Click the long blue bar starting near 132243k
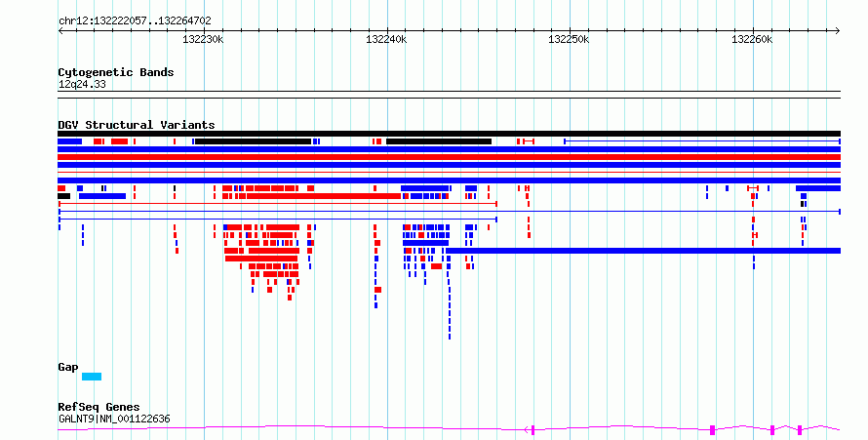 click(x=644, y=251)
